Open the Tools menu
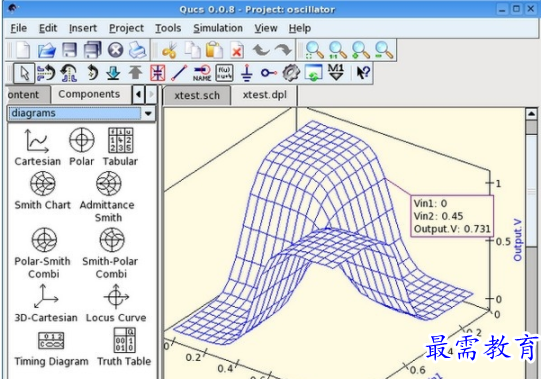The width and height of the screenshot is (547, 379). (x=168, y=28)
